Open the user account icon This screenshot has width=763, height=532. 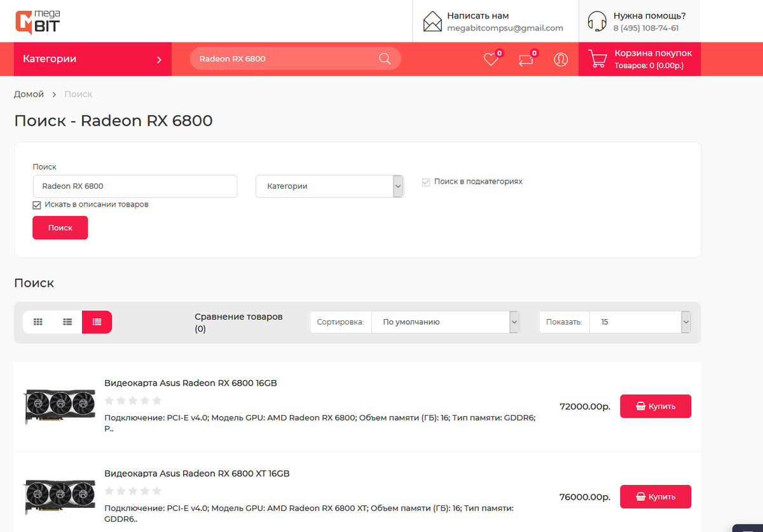point(561,59)
